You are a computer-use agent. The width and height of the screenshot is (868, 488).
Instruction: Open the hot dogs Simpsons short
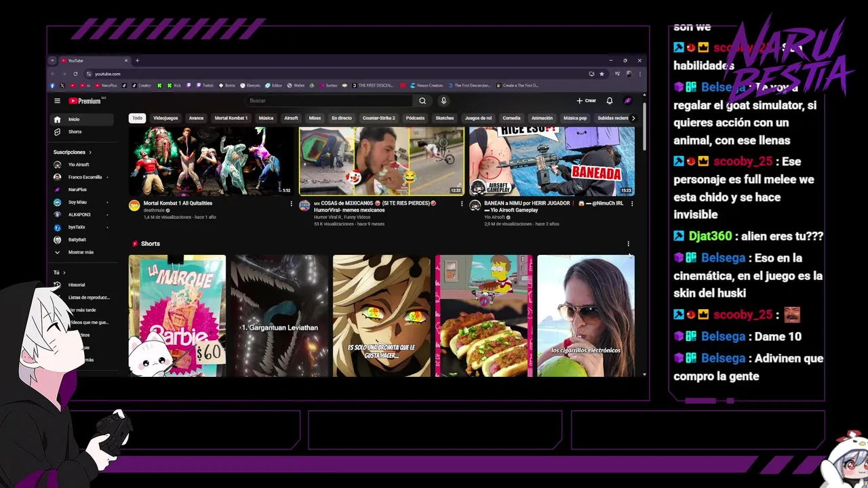pos(484,316)
